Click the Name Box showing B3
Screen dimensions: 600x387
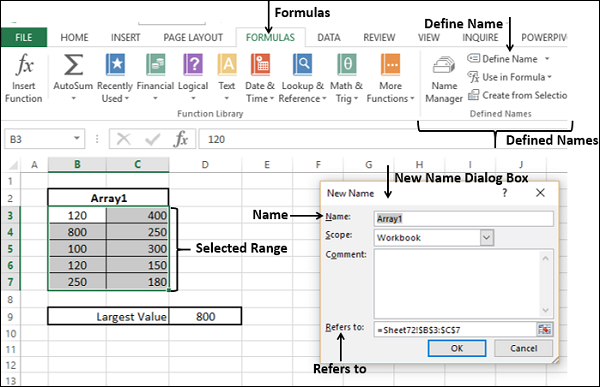[x=38, y=139]
